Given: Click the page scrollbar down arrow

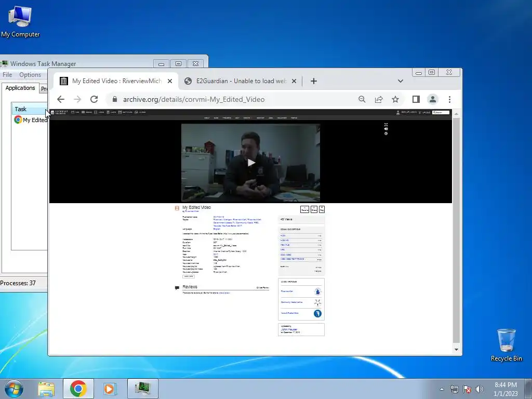Looking at the screenshot, I should point(456,350).
